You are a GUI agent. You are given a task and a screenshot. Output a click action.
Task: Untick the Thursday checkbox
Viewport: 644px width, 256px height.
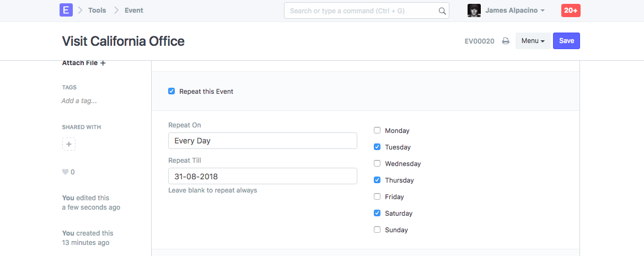tap(377, 180)
